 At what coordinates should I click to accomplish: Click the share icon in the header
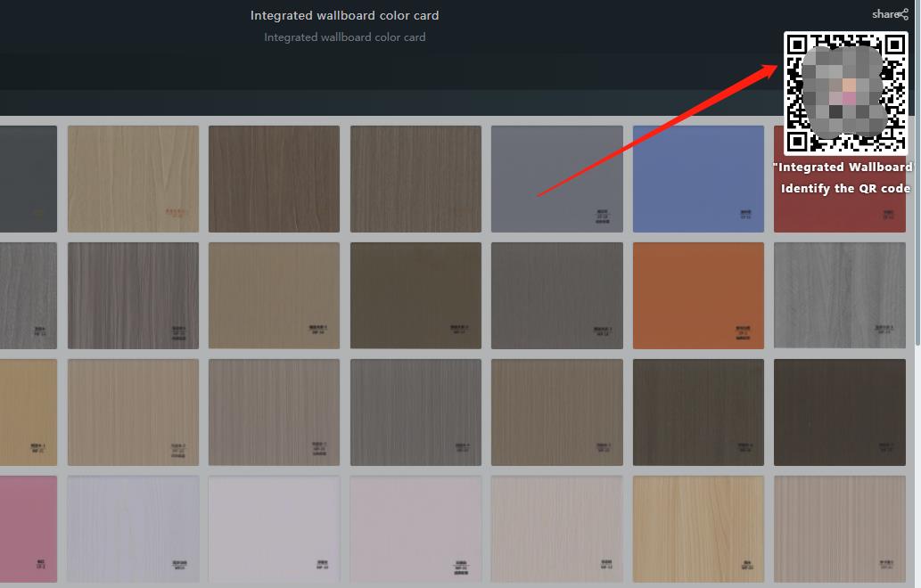[903, 14]
